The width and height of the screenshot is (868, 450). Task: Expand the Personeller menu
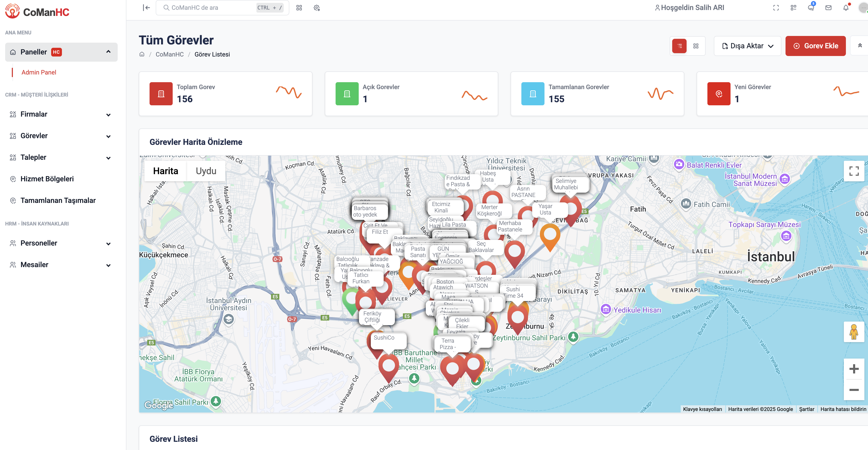click(61, 243)
